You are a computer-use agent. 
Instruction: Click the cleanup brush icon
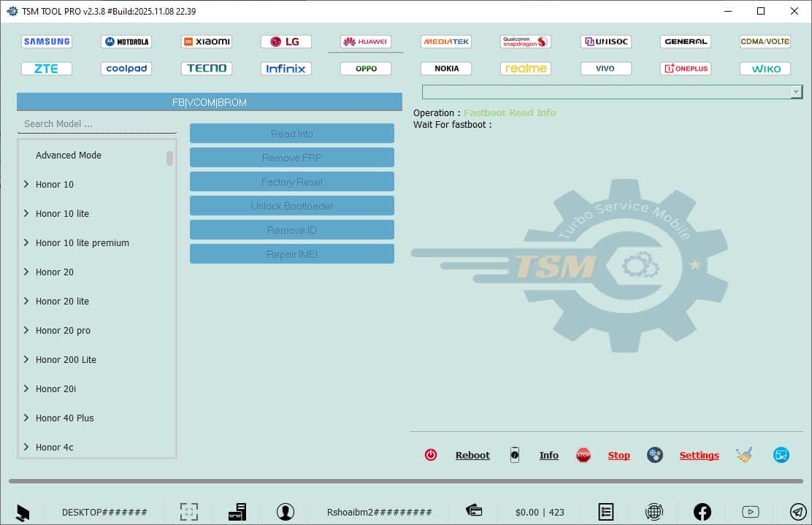click(744, 454)
